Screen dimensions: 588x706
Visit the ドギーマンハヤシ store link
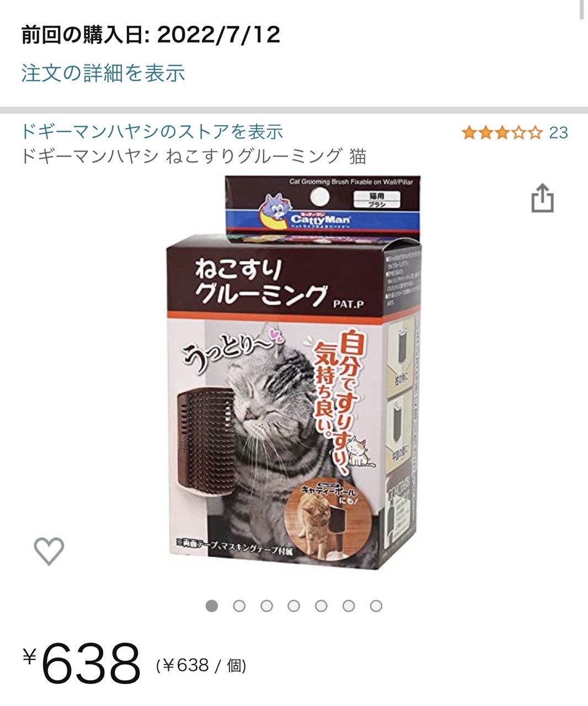[152, 131]
